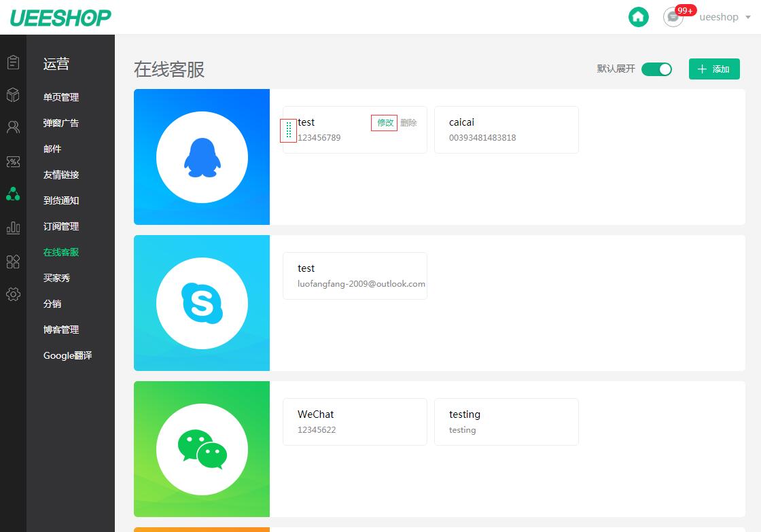The height and width of the screenshot is (532, 761).
Task: Open 邮件 menu item
Action: click(52, 149)
